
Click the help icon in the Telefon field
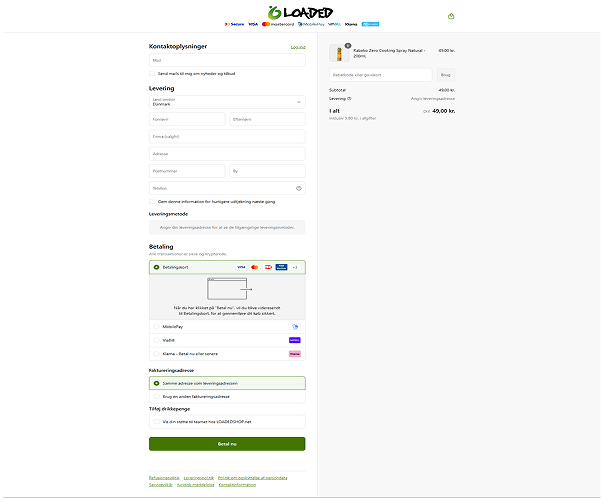click(298, 188)
